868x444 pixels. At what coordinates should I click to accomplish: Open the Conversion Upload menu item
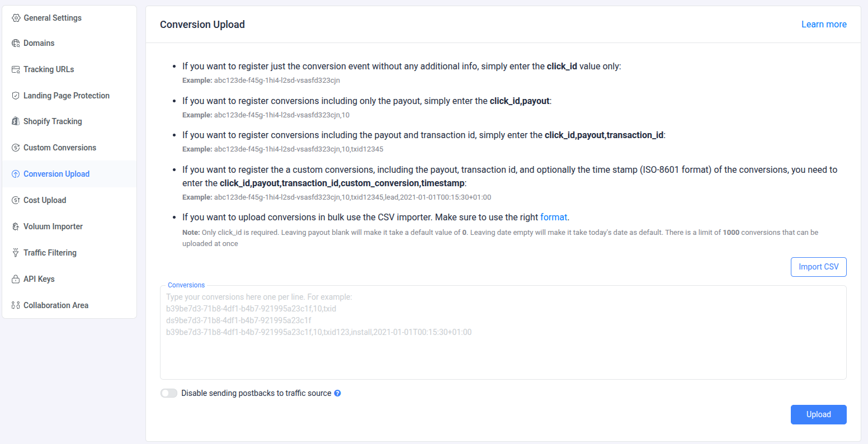(56, 174)
